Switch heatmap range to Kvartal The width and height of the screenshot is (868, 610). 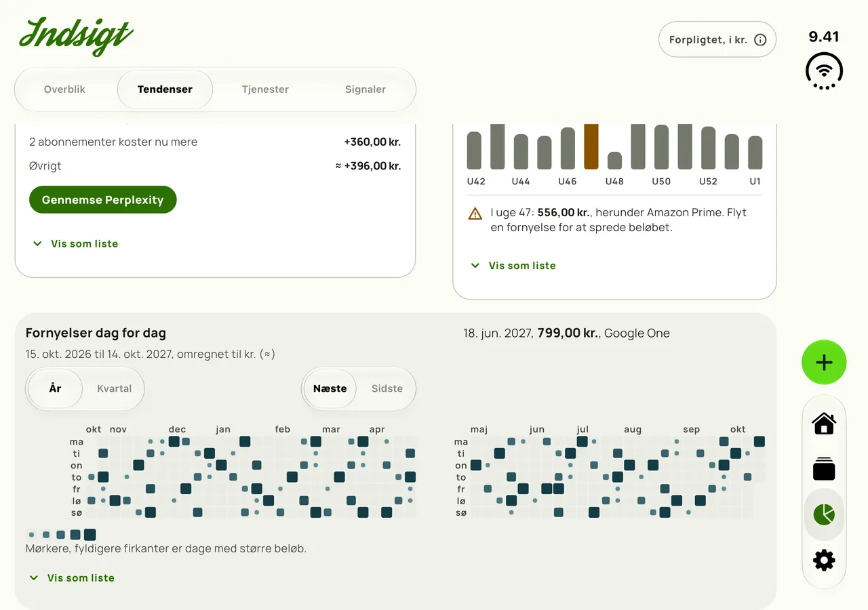[x=114, y=388]
